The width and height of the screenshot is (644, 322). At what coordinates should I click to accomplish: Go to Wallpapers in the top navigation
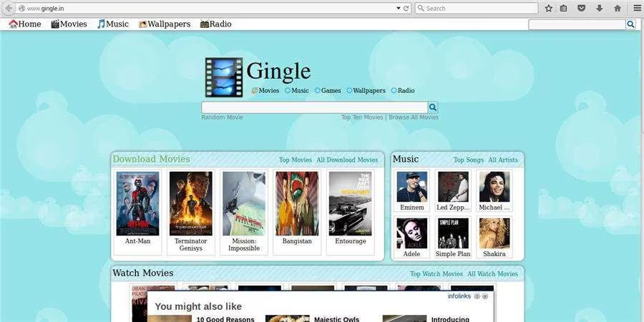165,24
